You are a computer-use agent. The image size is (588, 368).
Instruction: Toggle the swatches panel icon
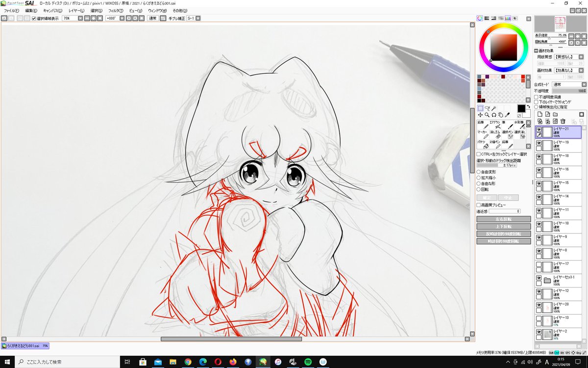[508, 18]
